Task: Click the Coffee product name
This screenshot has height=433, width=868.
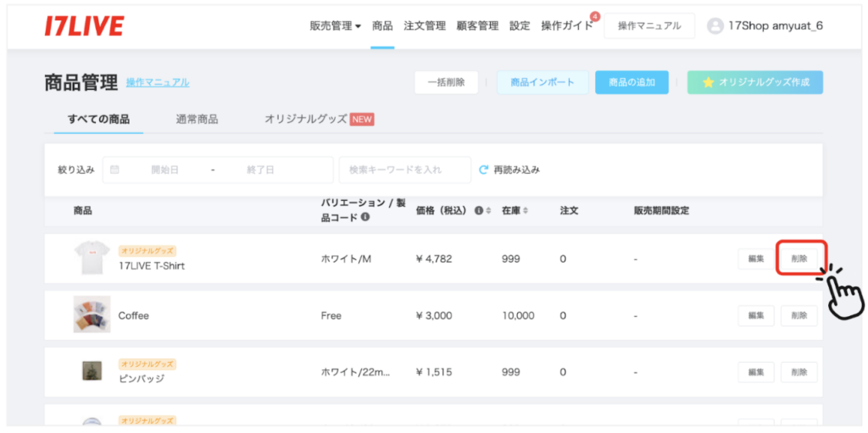Action: pyautogui.click(x=133, y=316)
